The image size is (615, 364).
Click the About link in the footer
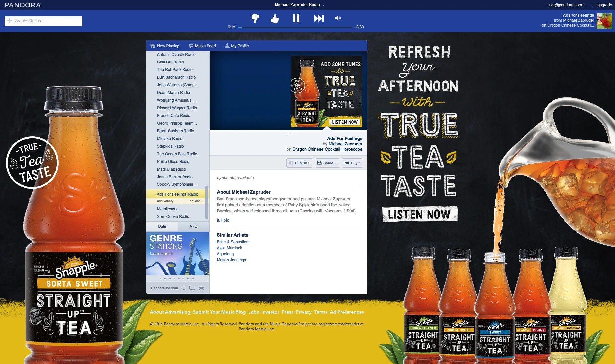pos(157,312)
